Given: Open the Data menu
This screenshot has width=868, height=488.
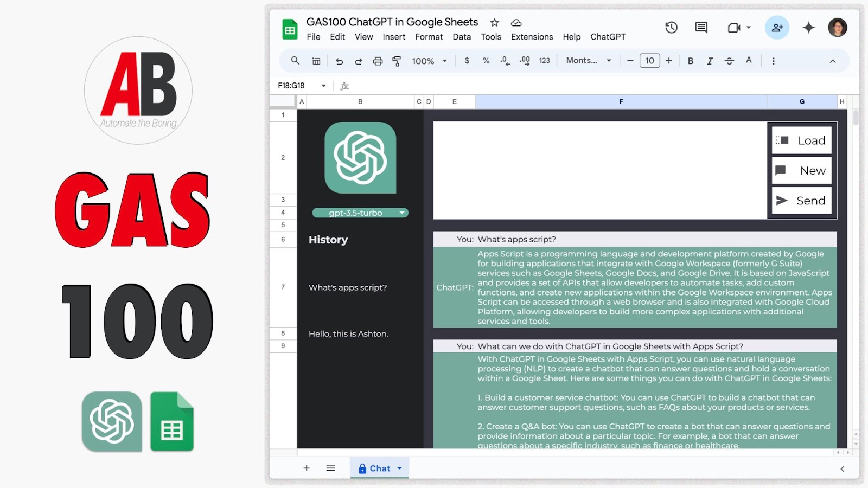Looking at the screenshot, I should click(x=462, y=37).
